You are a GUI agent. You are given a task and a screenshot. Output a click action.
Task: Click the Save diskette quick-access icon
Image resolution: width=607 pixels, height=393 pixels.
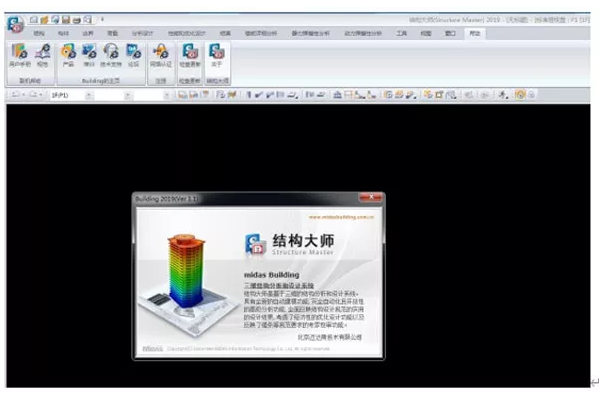[x=65, y=19]
